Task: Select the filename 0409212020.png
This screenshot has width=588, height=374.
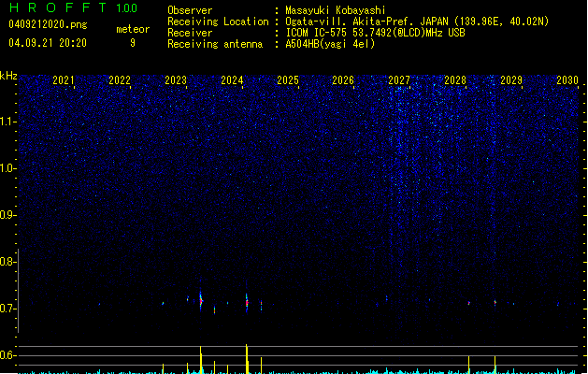Action: pyautogui.click(x=48, y=24)
